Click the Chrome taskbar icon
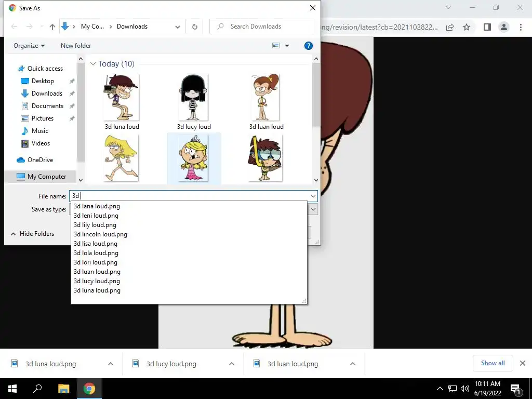Viewport: 532px width, 399px height. 89,389
